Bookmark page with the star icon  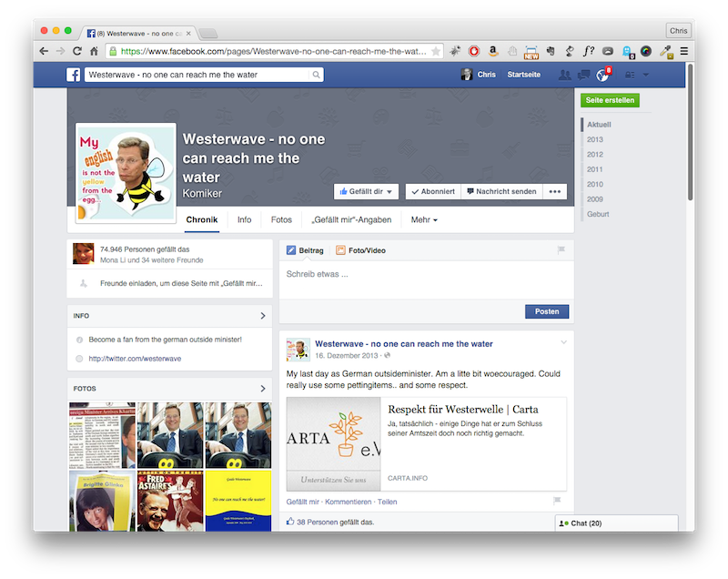[436, 52]
